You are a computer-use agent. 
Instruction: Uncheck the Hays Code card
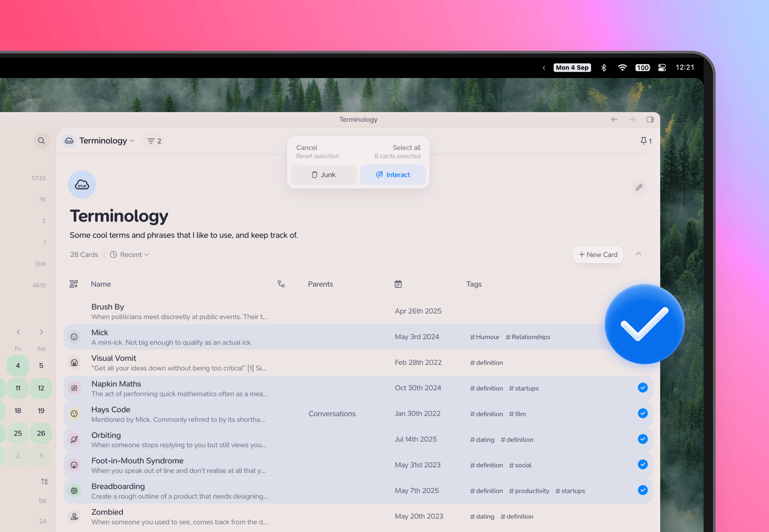tap(642, 413)
